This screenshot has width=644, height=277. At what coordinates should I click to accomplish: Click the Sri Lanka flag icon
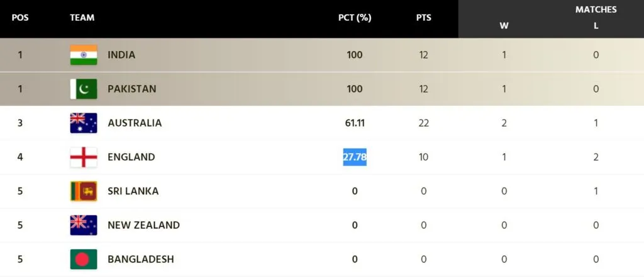coord(83,191)
